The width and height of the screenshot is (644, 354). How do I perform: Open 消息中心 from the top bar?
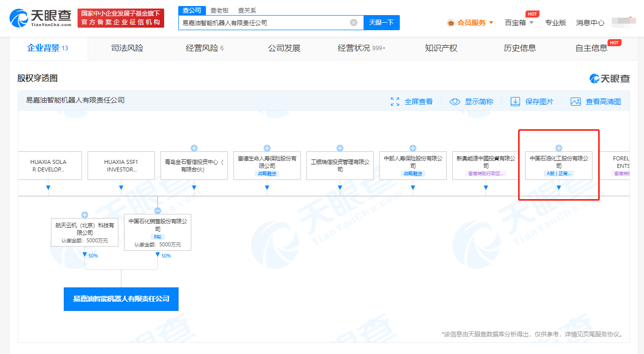(x=589, y=23)
